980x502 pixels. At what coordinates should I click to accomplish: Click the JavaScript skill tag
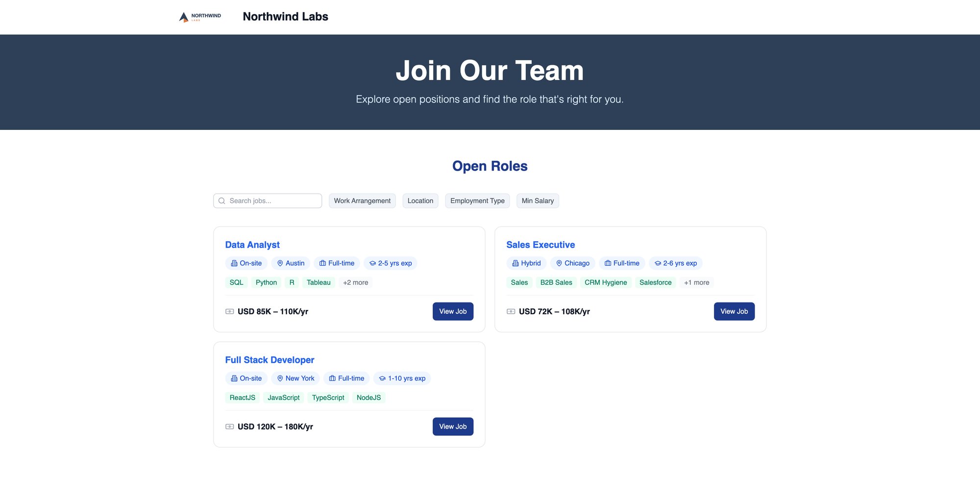[x=284, y=398]
